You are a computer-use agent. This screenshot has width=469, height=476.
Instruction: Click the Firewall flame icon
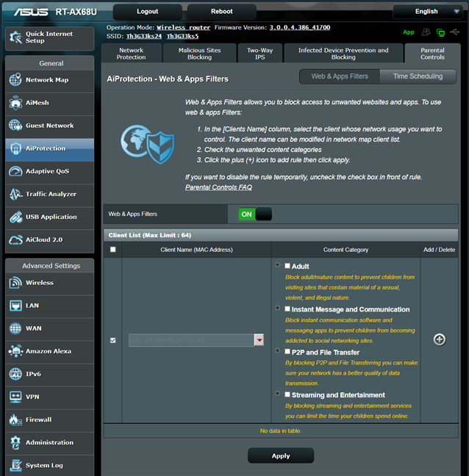point(15,419)
